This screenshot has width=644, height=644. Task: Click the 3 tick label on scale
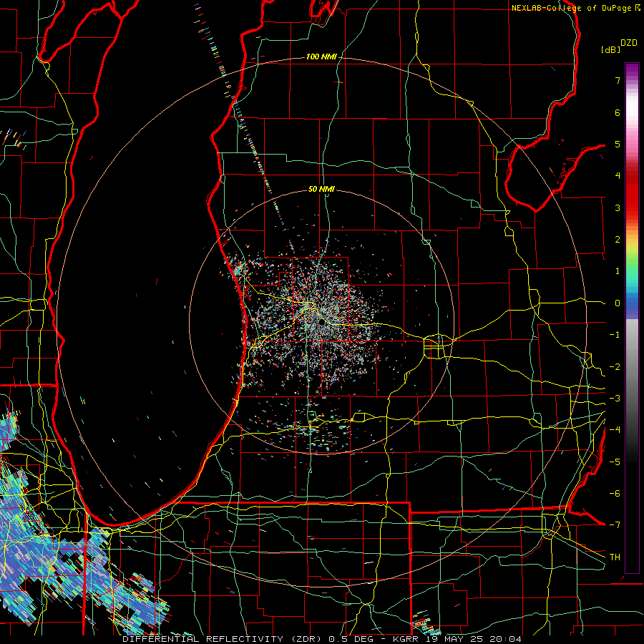pyautogui.click(x=618, y=208)
